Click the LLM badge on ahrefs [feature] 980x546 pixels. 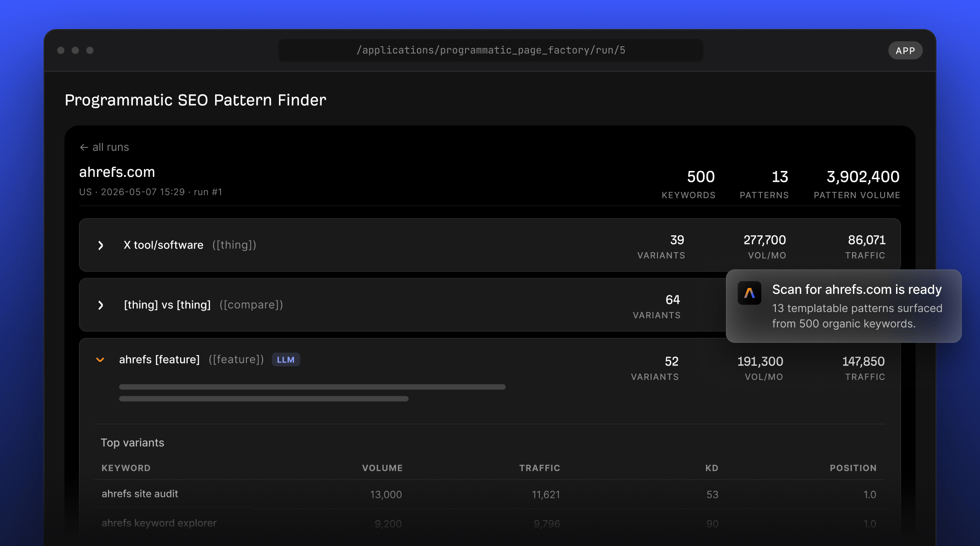tap(286, 360)
